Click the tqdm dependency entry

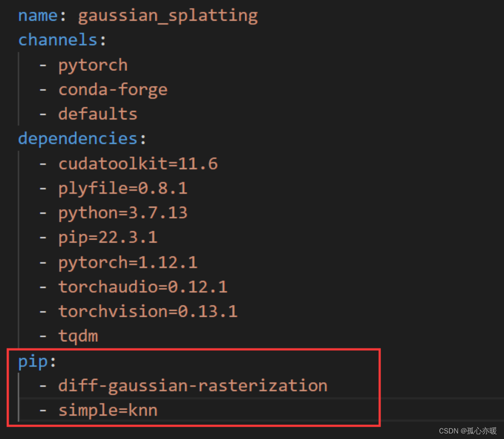click(x=78, y=336)
